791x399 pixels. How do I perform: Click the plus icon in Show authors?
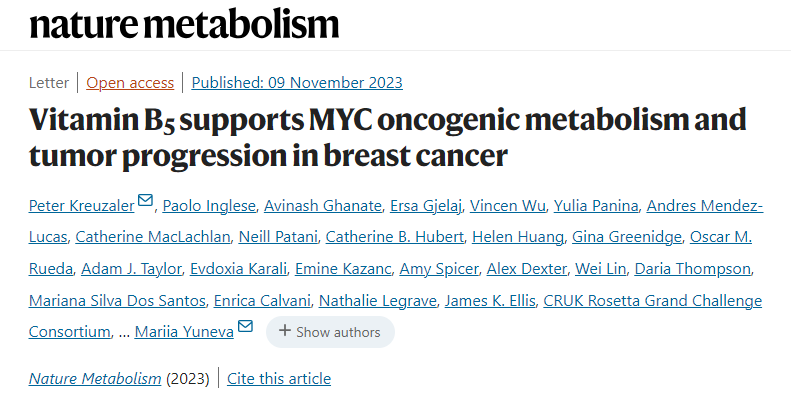pyautogui.click(x=285, y=331)
